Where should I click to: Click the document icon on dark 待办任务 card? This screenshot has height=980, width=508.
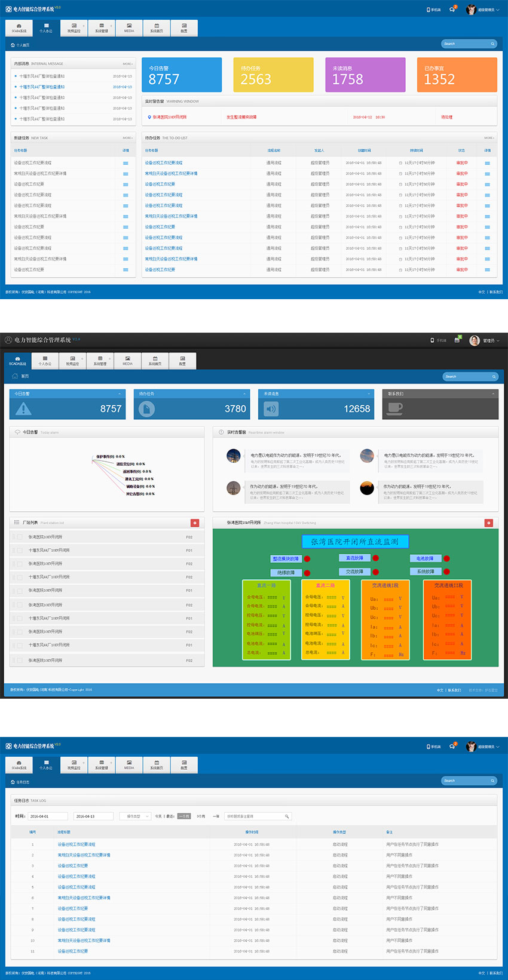[x=146, y=408]
